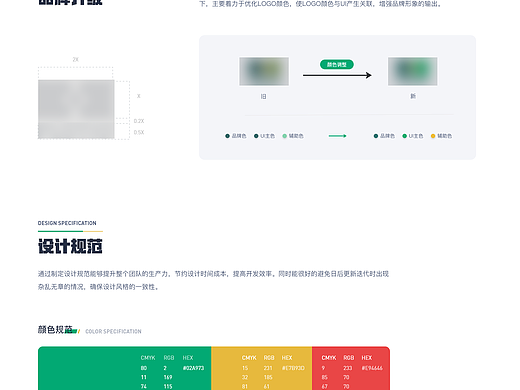Click the 0.2X dimension label

click(139, 121)
